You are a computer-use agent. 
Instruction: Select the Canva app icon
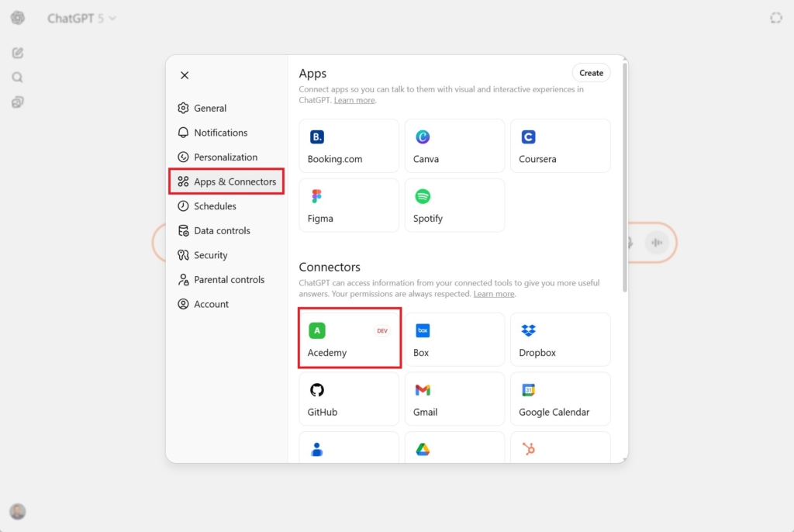click(x=423, y=137)
